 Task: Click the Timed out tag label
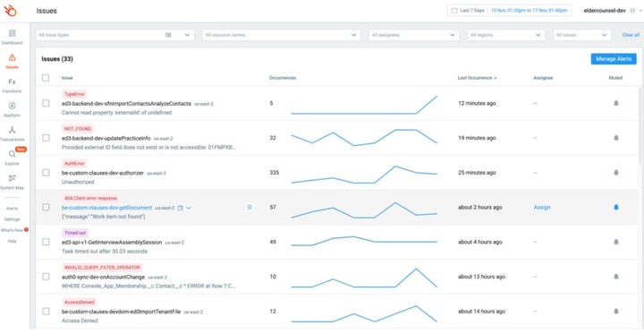click(75, 233)
